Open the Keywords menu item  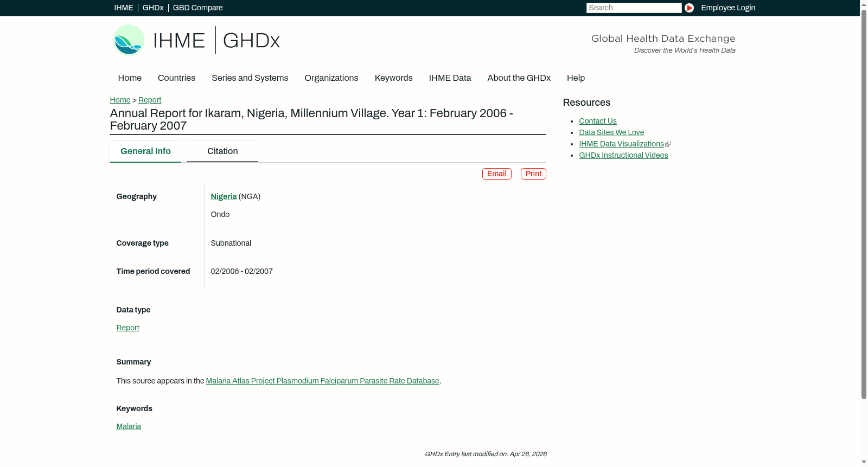coord(393,78)
